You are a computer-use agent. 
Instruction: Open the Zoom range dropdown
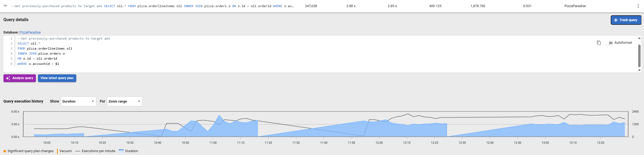tap(124, 101)
